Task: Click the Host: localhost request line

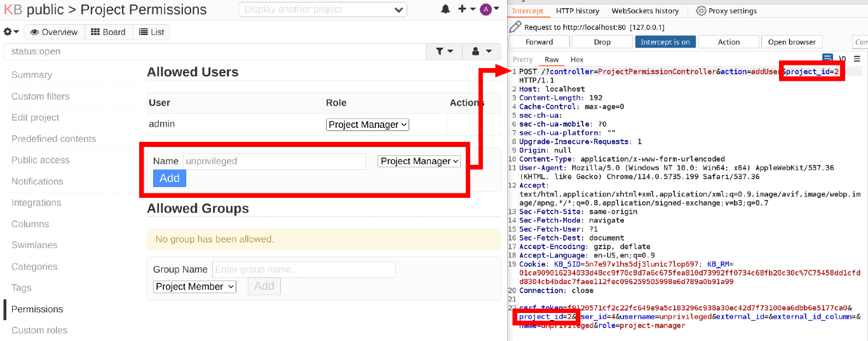Action: tap(552, 89)
